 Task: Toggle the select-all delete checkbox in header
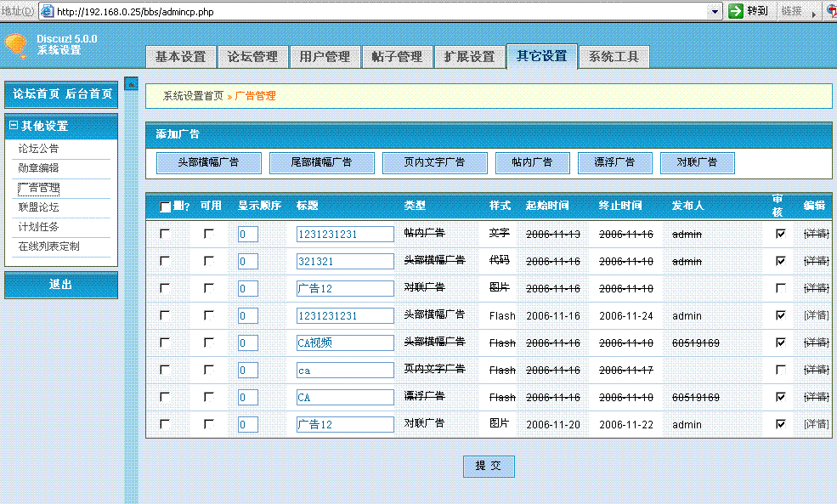166,207
